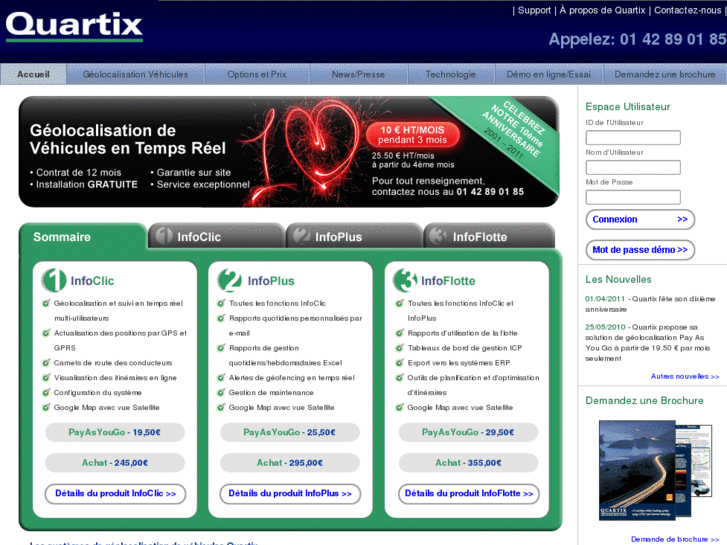
Task: Open Options et Prix menu
Action: click(x=257, y=74)
